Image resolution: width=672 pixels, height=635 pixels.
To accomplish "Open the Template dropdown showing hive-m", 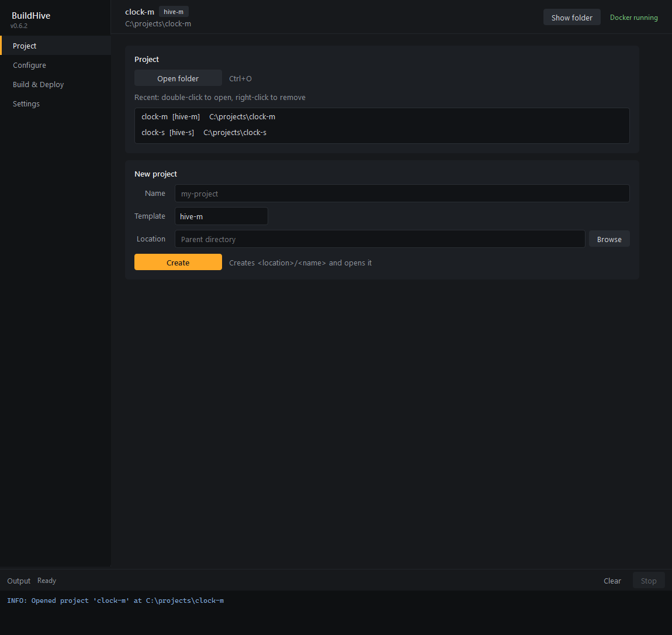I will (x=221, y=216).
